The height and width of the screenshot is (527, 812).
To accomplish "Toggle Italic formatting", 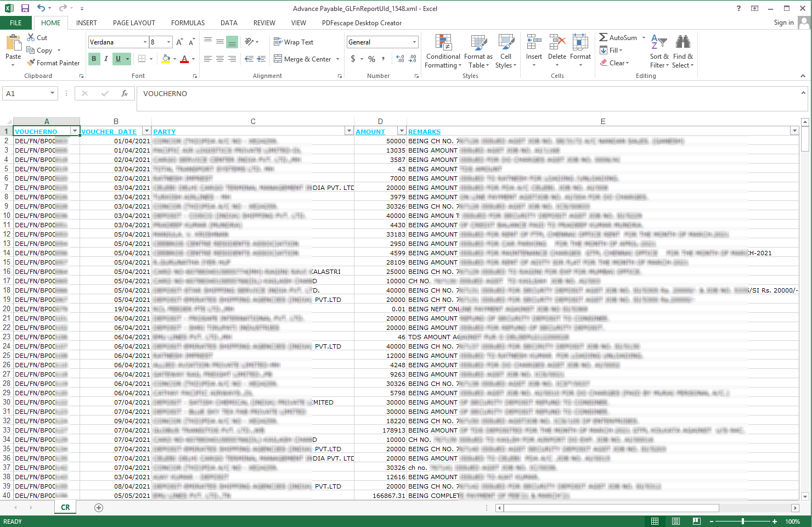I will (106, 59).
